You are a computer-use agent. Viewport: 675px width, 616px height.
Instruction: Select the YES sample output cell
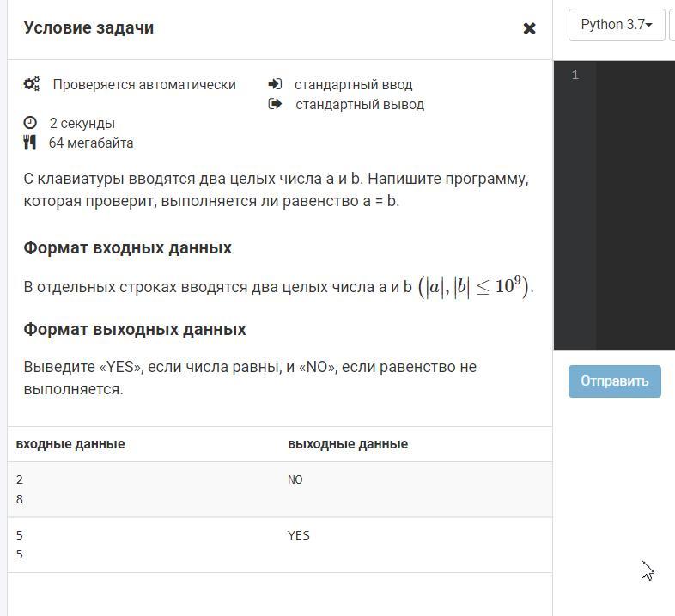click(298, 535)
